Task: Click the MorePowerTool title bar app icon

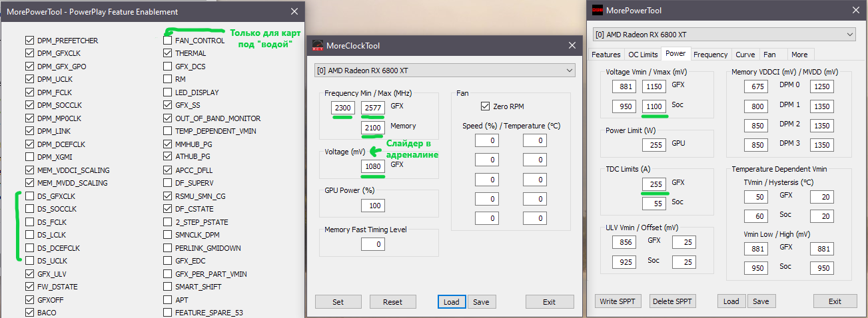Action: pyautogui.click(x=598, y=10)
